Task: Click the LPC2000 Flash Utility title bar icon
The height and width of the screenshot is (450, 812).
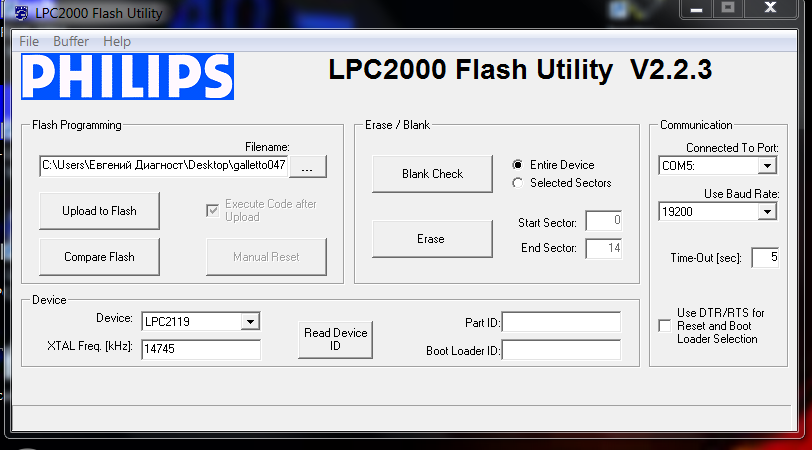Action: coord(21,13)
